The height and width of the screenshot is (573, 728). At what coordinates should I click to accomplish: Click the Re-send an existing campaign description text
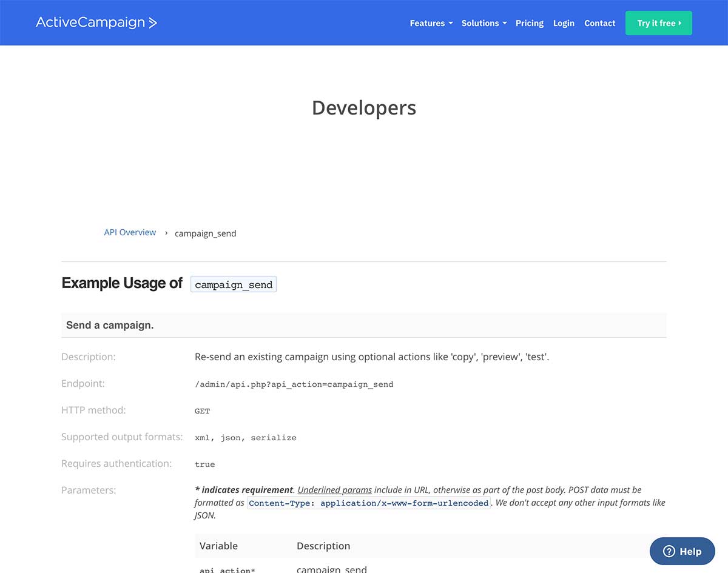372,357
